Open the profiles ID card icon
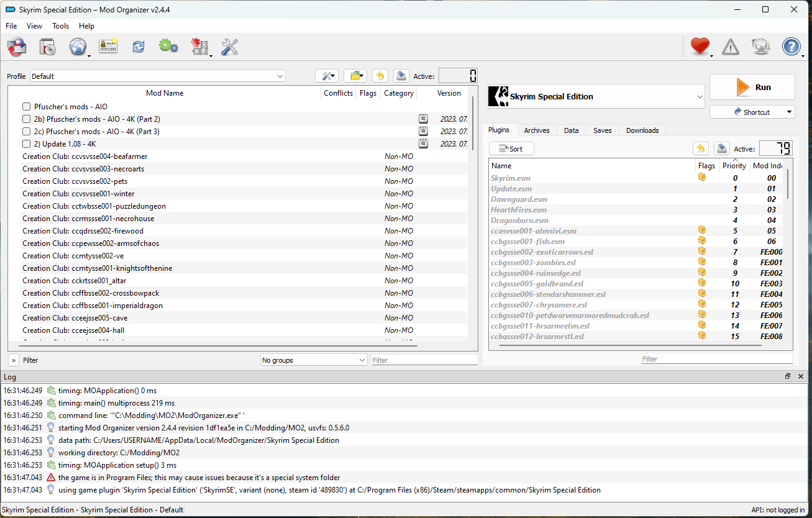 pos(108,47)
